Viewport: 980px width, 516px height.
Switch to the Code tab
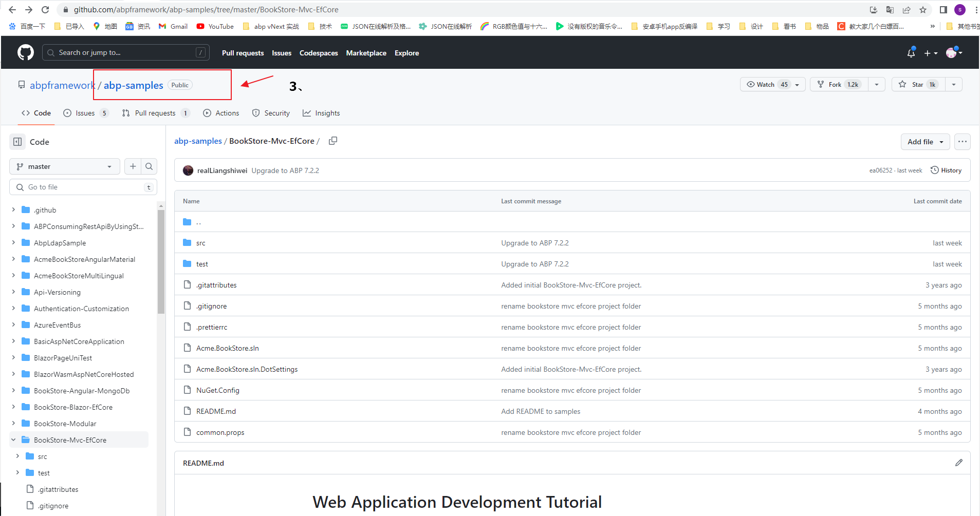tap(36, 113)
